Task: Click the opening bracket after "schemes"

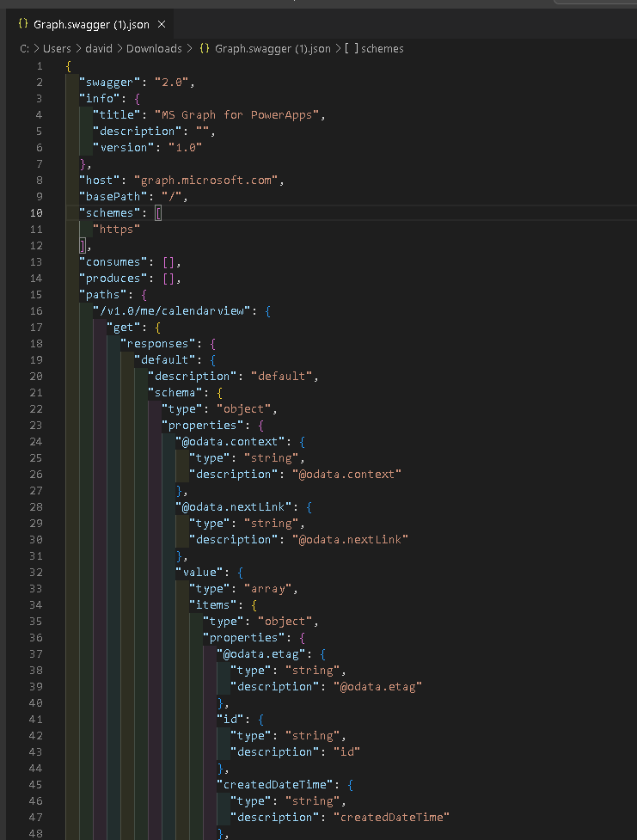Action: pyautogui.click(x=158, y=213)
